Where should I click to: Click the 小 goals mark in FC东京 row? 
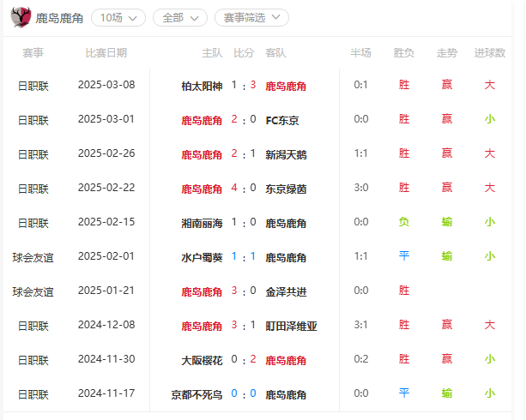490,119
